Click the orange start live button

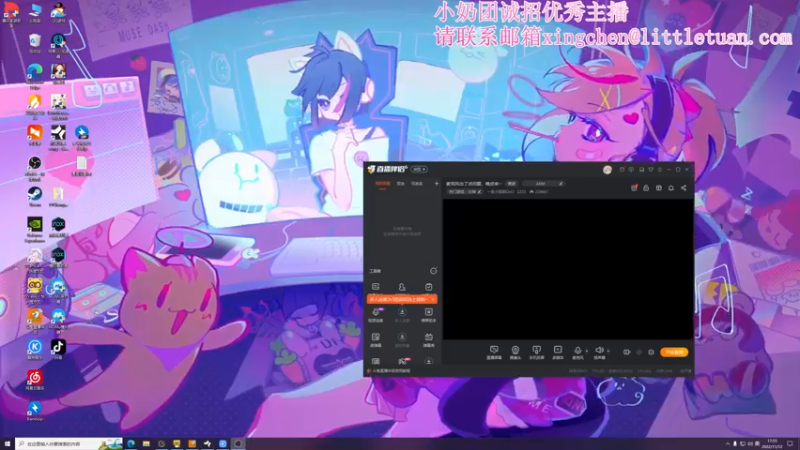pos(674,352)
